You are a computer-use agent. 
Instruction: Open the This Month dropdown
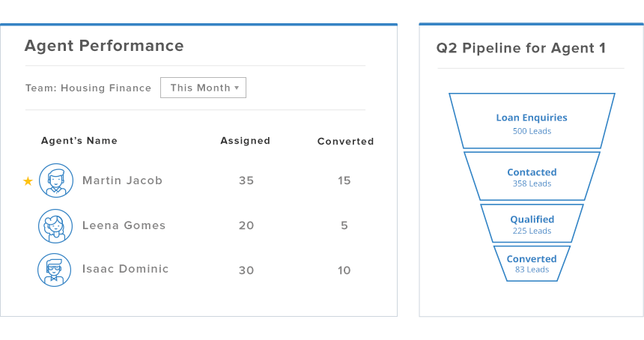pyautogui.click(x=203, y=88)
